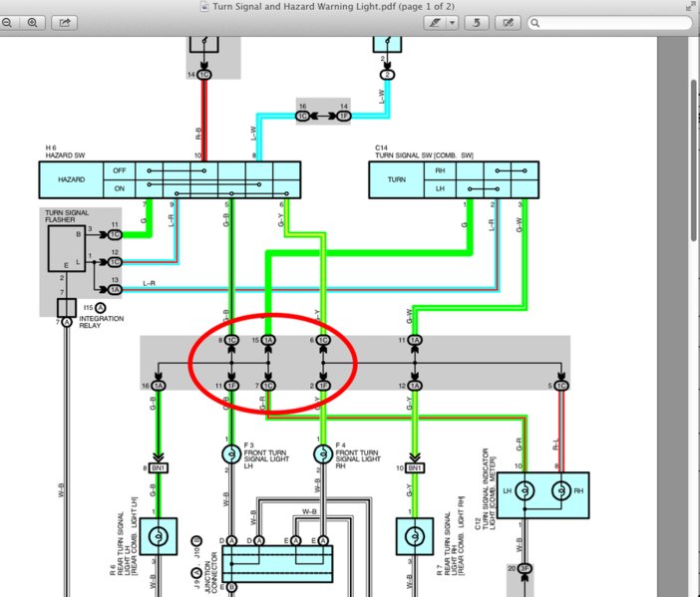The width and height of the screenshot is (700, 597).
Task: Click the 'RH' row of the TURN switch
Action: pos(440,170)
